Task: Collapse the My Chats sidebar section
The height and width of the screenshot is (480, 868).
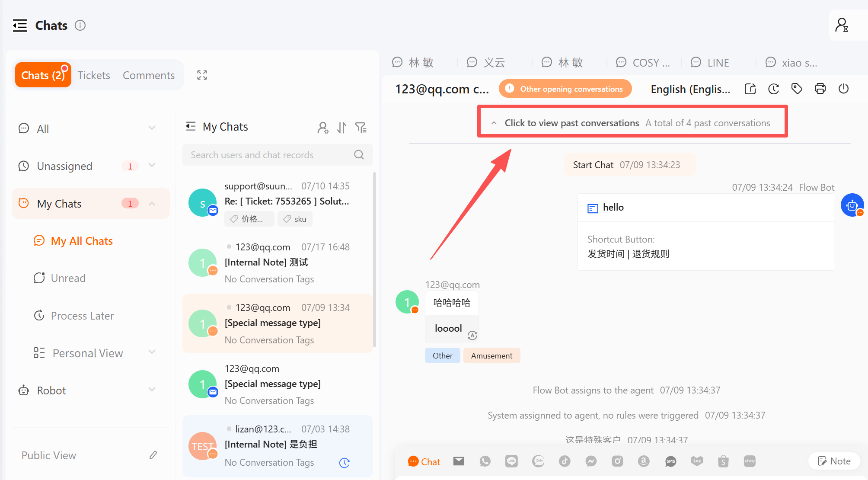Action: point(152,203)
